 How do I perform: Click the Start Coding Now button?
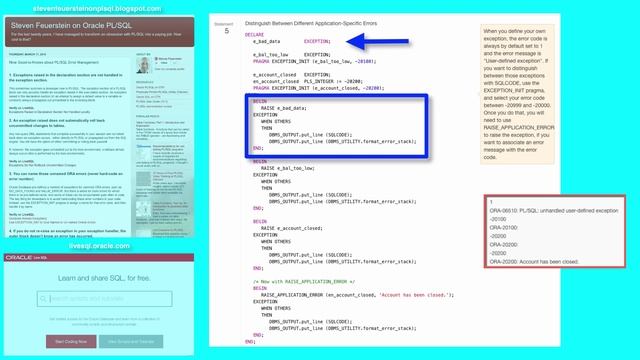coord(71,342)
